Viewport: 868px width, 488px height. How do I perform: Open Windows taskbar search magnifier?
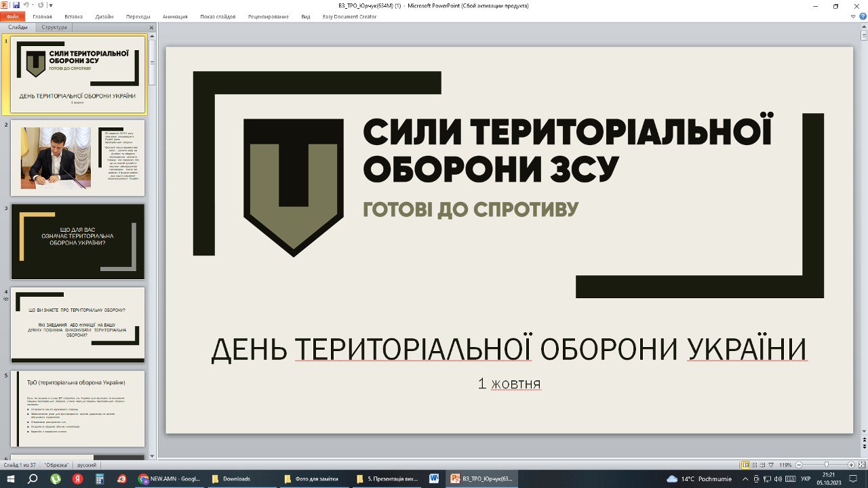(33, 479)
